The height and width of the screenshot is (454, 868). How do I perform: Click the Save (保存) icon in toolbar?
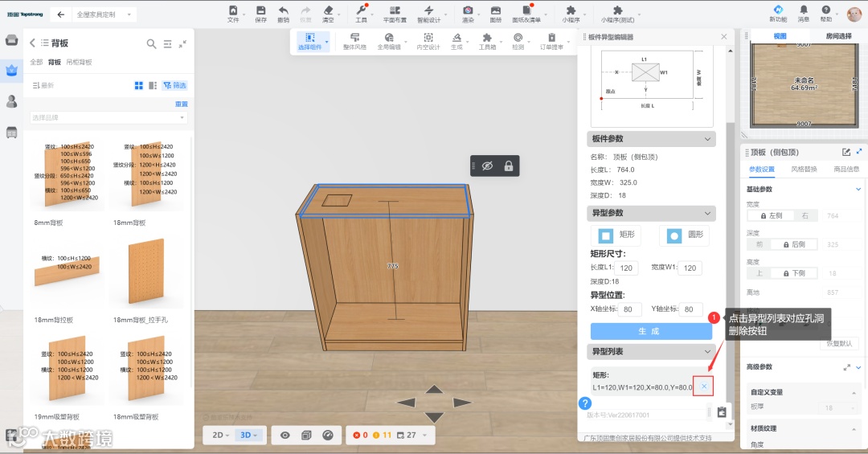click(260, 11)
